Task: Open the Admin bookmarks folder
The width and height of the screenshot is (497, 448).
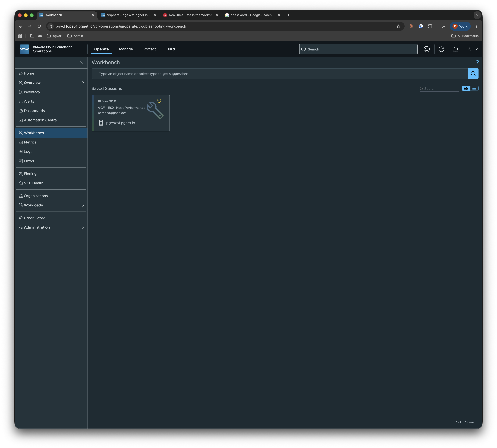Action: tap(75, 36)
